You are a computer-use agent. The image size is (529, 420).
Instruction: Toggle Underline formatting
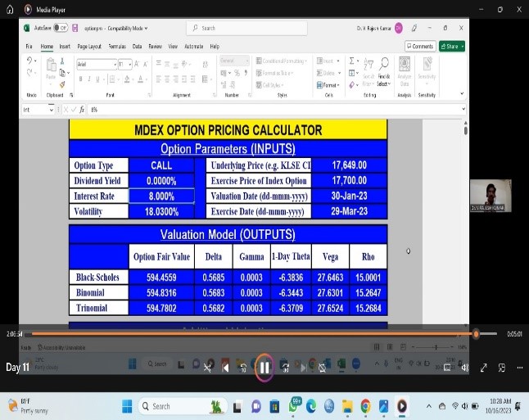[97, 79]
